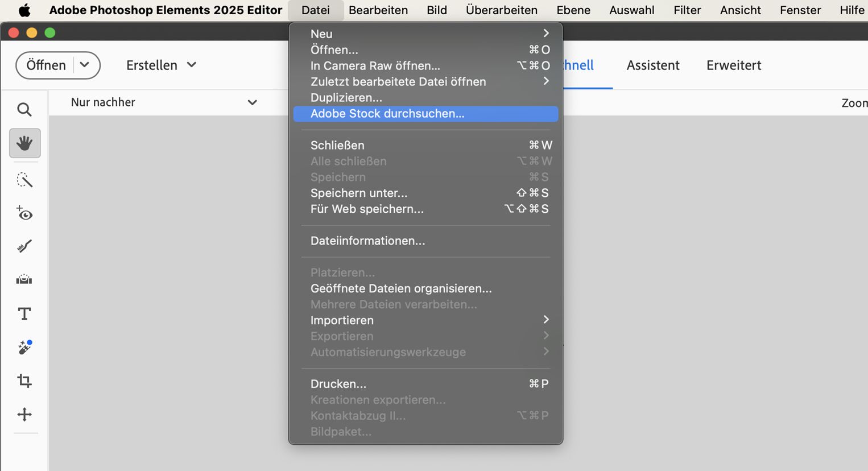Expand the Öffnen dropdown arrow
868x471 pixels.
point(85,65)
